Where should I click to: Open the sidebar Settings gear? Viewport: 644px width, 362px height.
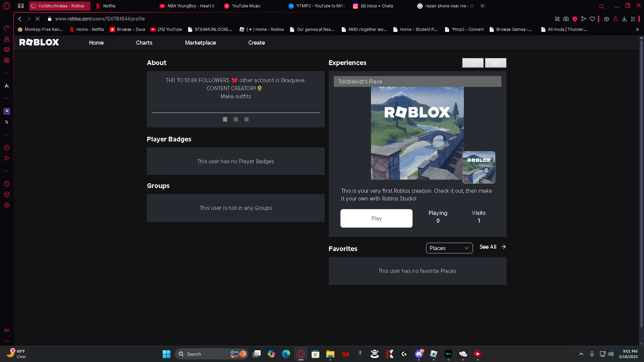click(x=7, y=205)
